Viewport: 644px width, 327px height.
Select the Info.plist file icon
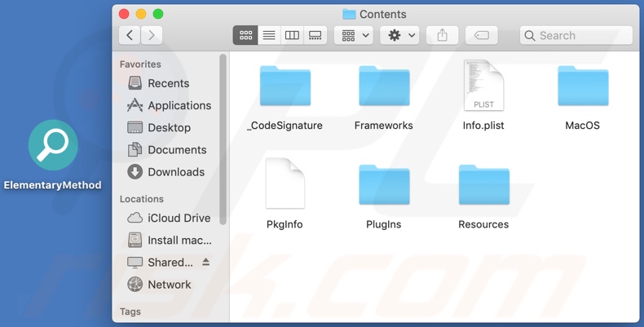point(484,85)
